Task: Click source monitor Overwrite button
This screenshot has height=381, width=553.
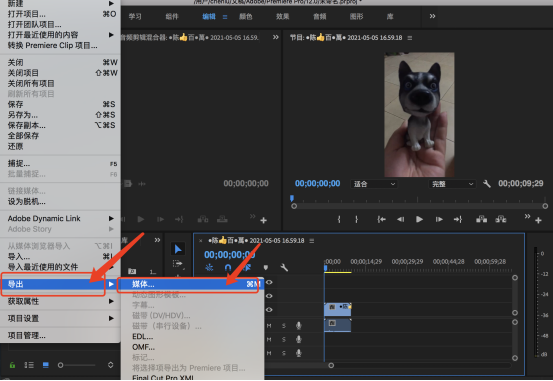Action: pyautogui.click(x=222, y=219)
